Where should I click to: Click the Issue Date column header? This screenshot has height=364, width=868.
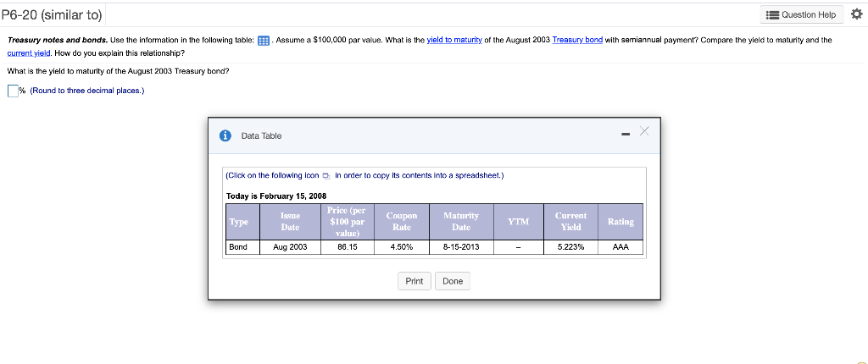[290, 222]
